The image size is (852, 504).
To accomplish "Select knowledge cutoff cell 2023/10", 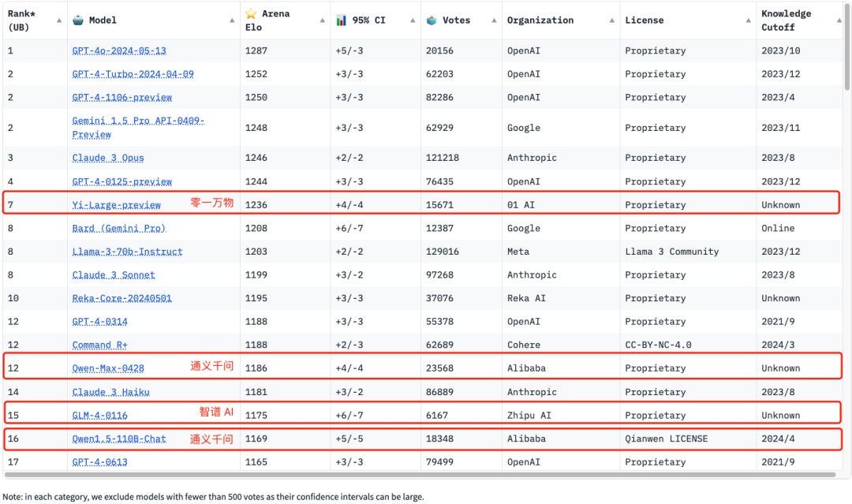I will click(x=780, y=50).
